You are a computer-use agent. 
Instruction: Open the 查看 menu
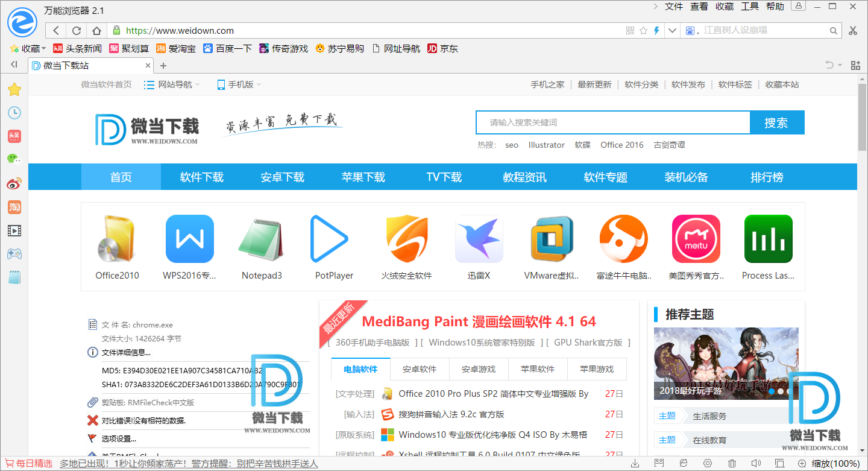[699, 6]
